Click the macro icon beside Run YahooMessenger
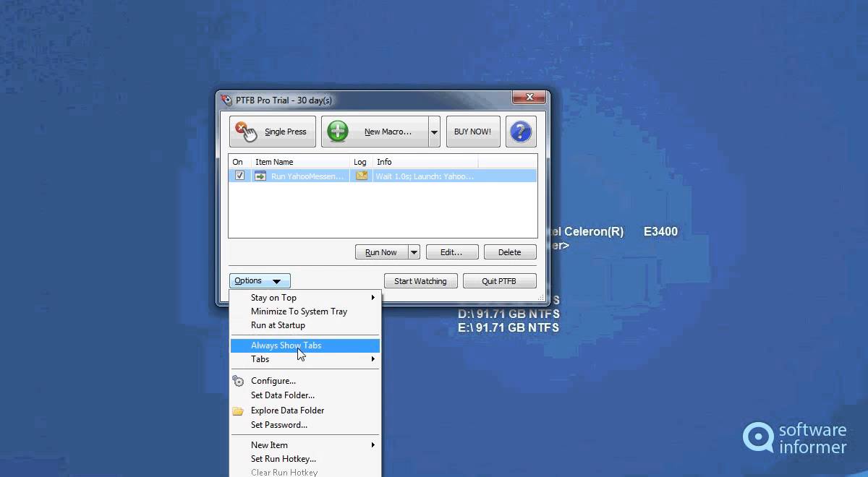 [x=260, y=176]
